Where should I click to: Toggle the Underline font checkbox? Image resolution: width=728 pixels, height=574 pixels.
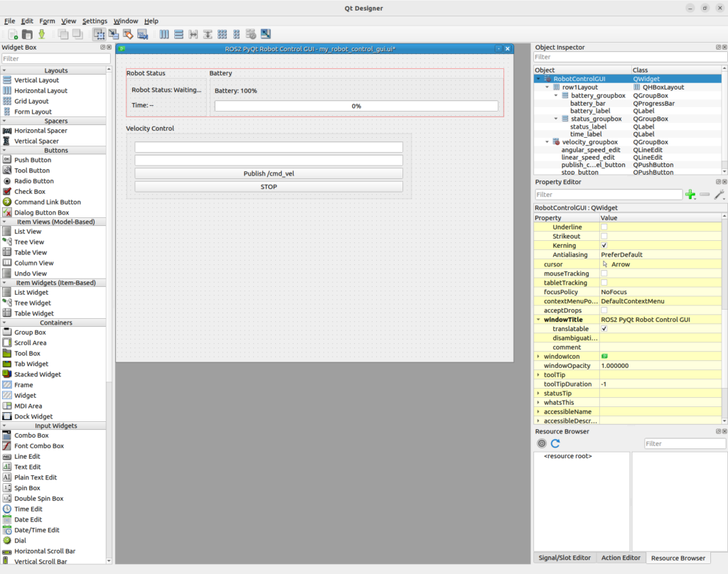[604, 227]
